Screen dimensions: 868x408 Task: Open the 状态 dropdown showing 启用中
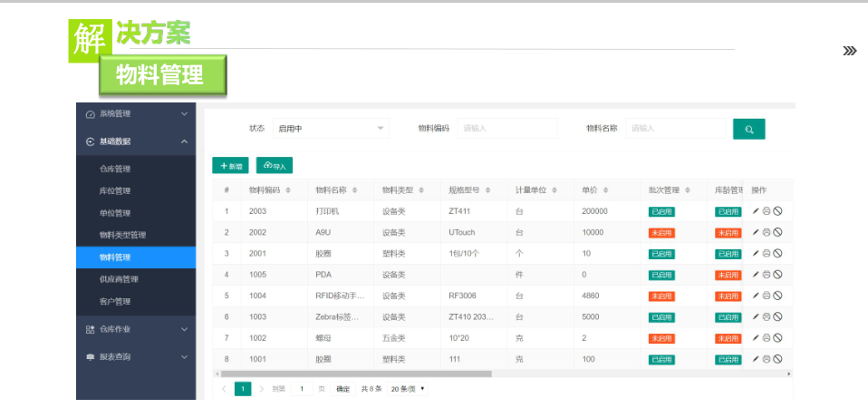331,129
